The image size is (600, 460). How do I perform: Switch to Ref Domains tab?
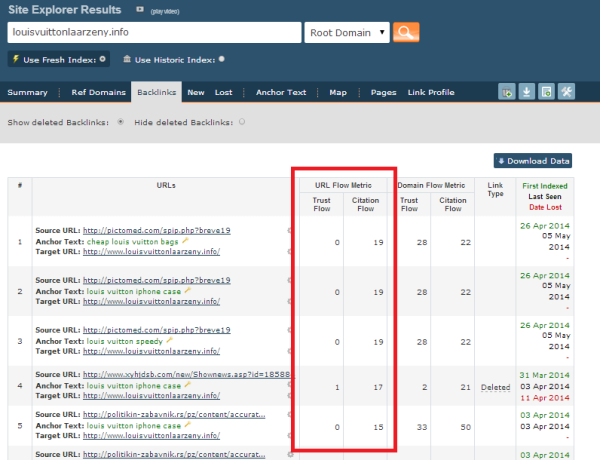click(98, 92)
